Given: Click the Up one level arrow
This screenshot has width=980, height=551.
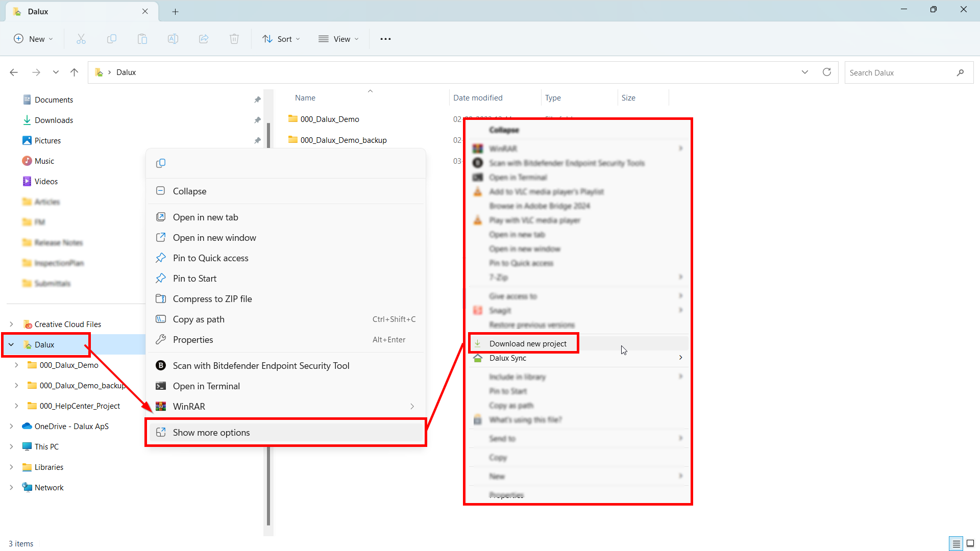Looking at the screenshot, I should (x=75, y=72).
